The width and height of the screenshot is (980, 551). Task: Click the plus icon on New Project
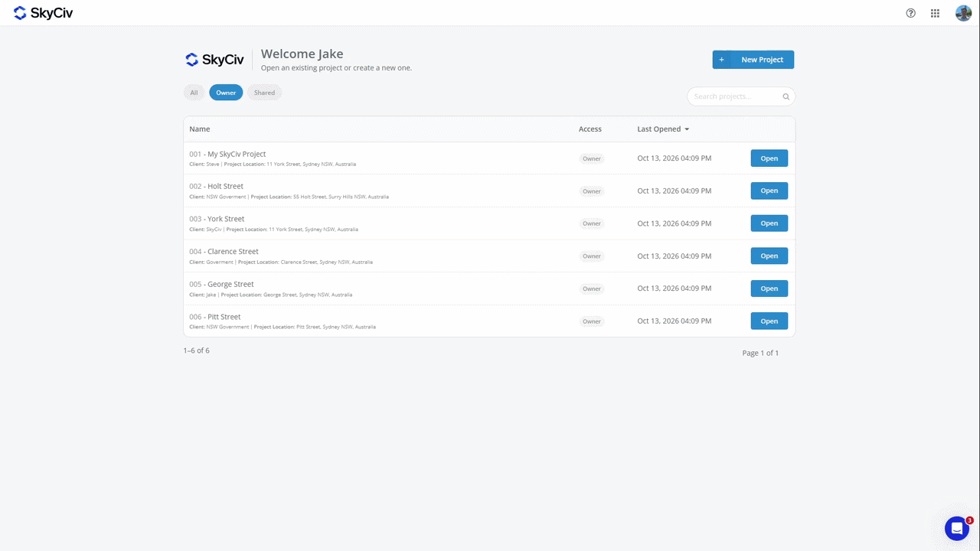721,60
